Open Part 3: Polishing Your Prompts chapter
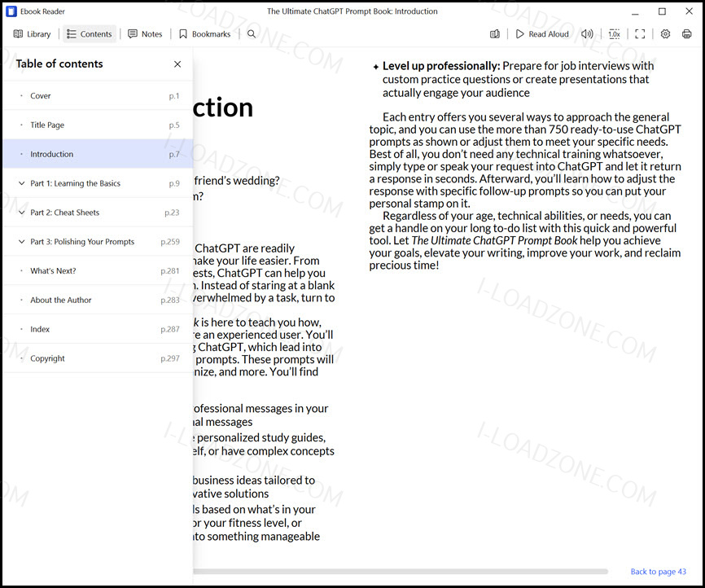The width and height of the screenshot is (705, 588). pos(82,242)
